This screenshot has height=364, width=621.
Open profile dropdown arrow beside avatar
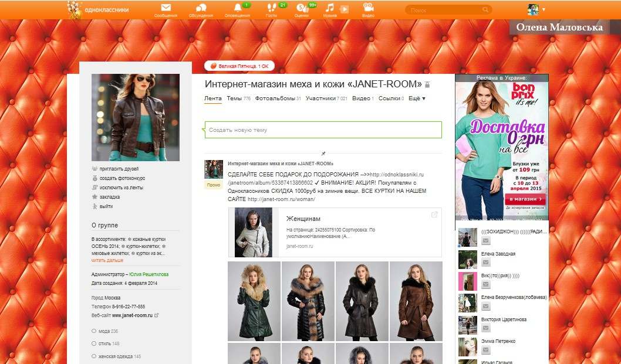point(544,9)
